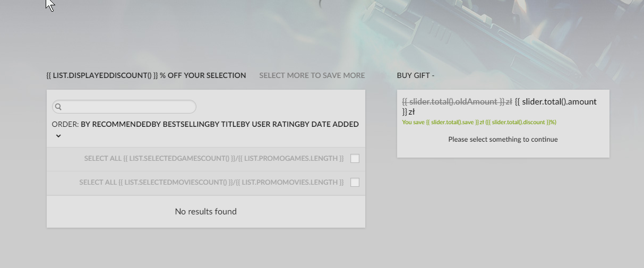Click the Select All games count label
The height and width of the screenshot is (268, 644).
213,158
